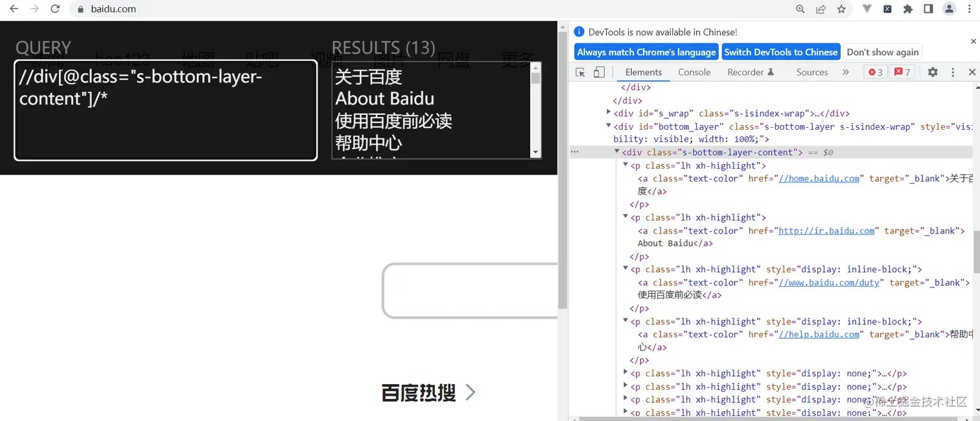Switch to the Sources tab

(x=812, y=72)
